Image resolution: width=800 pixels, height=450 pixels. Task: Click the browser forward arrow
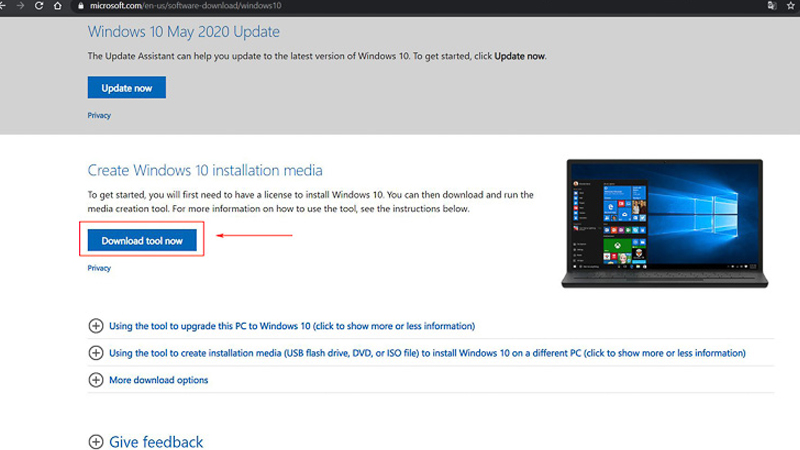pos(20,6)
